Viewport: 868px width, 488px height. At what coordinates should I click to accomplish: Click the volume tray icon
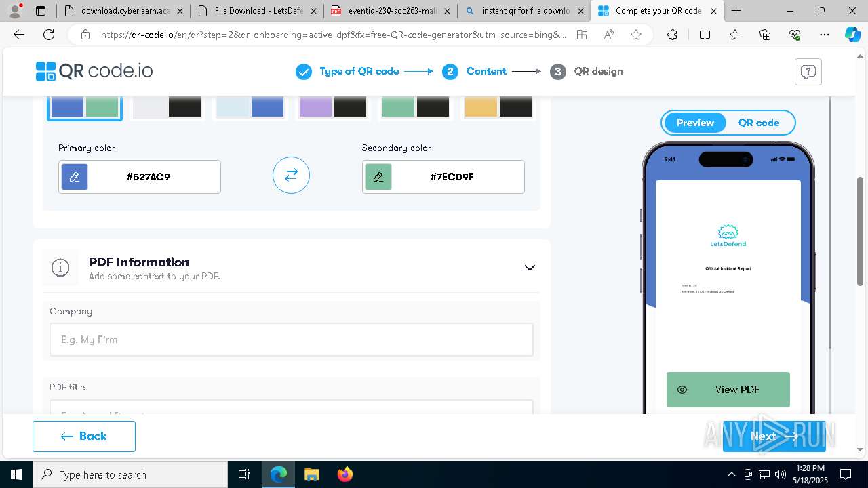[x=781, y=474]
